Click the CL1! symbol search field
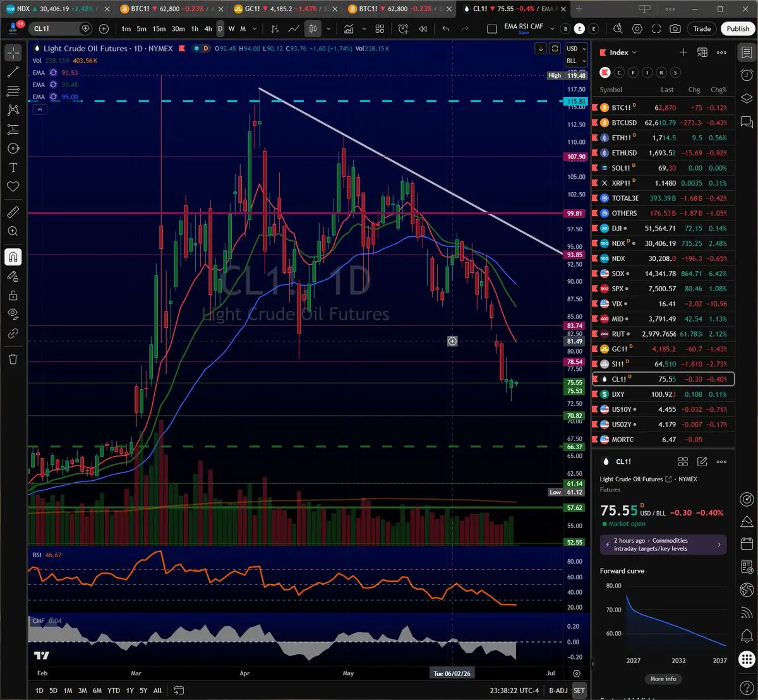The width and height of the screenshot is (758, 700). 55,29
